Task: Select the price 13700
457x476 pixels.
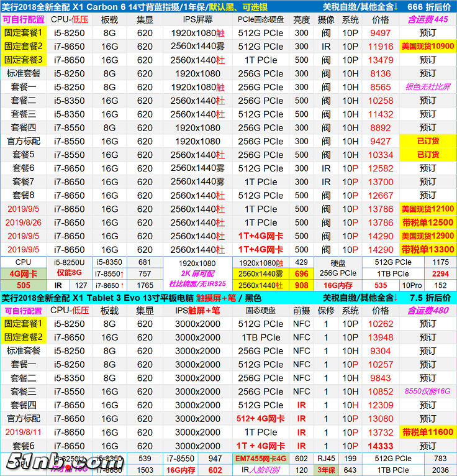Action: (380, 182)
